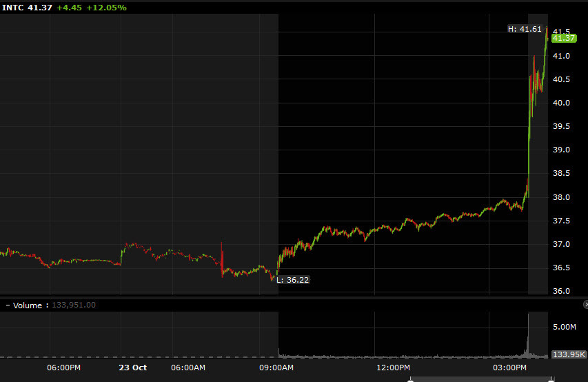Screen dimensions: 588x382
Task: Click the 5.00M volume axis label
Action: 565,327
